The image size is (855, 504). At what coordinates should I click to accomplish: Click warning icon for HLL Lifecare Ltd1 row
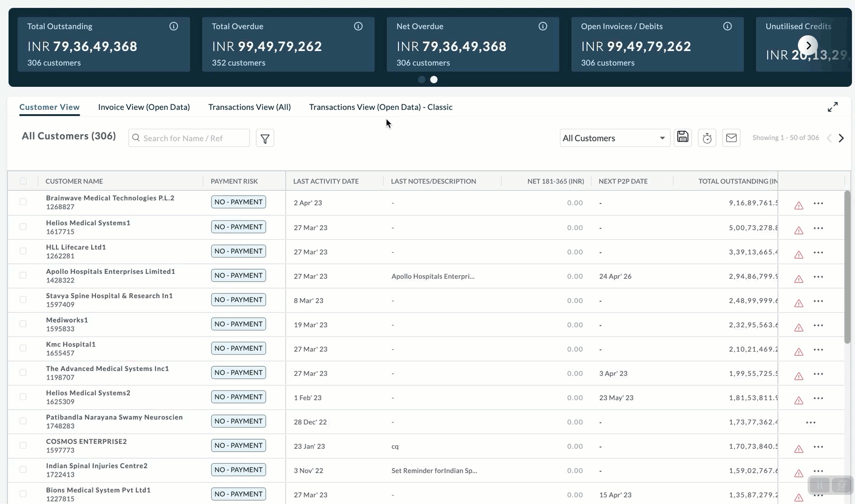799,254
